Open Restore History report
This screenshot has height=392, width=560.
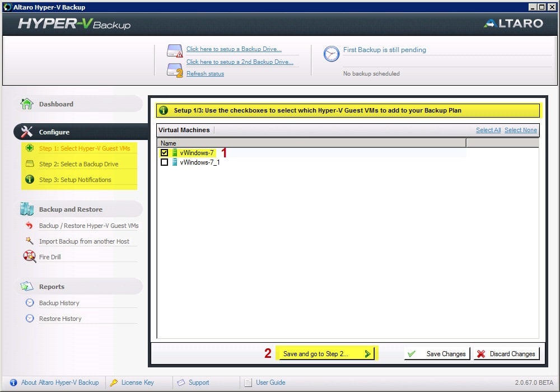tap(60, 319)
